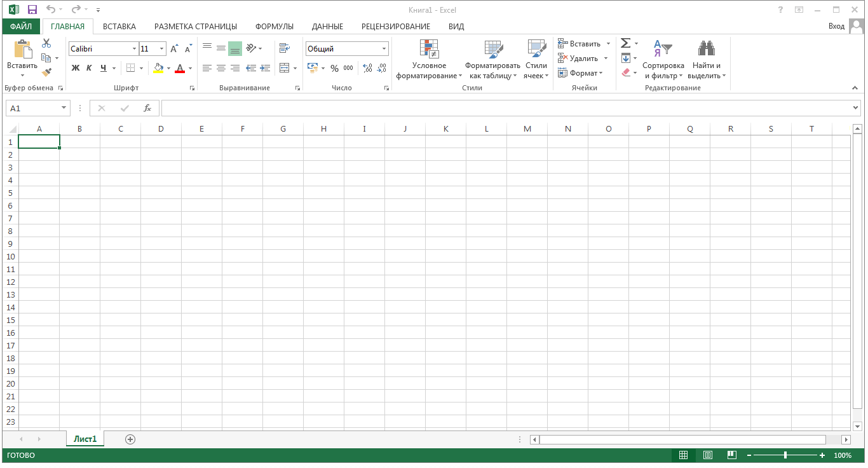Click the Cut scissors icon
Screen dimensions: 868x468
(46, 43)
